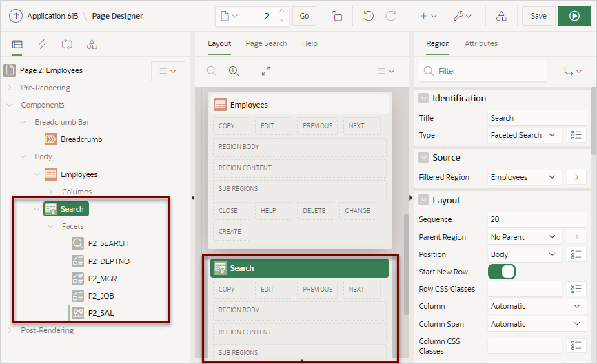This screenshot has width=597, height=364.
Task: Open Type quick-pick list icon
Action: point(576,135)
